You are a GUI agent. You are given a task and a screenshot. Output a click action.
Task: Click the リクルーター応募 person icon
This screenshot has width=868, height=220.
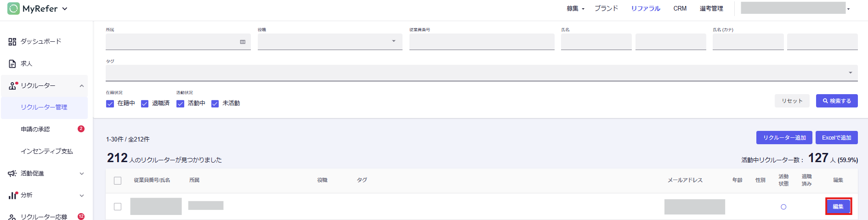click(12, 217)
